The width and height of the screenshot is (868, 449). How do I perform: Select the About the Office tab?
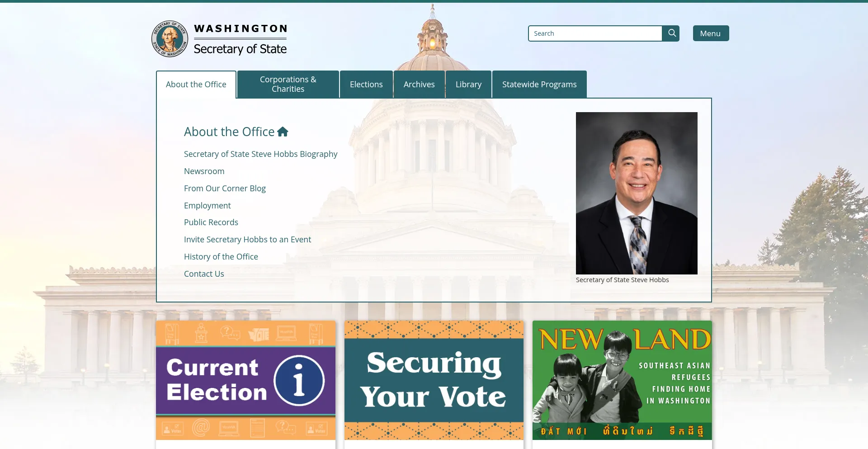point(196,84)
